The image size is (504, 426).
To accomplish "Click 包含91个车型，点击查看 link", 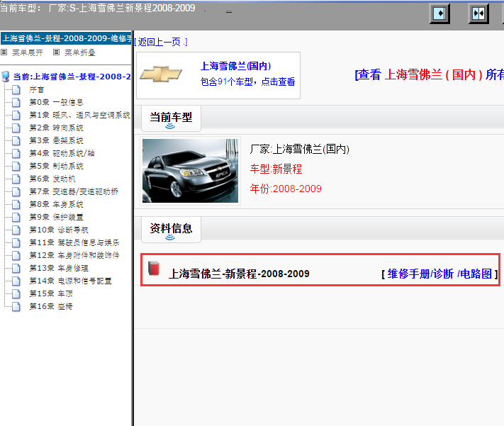I will tap(247, 82).
